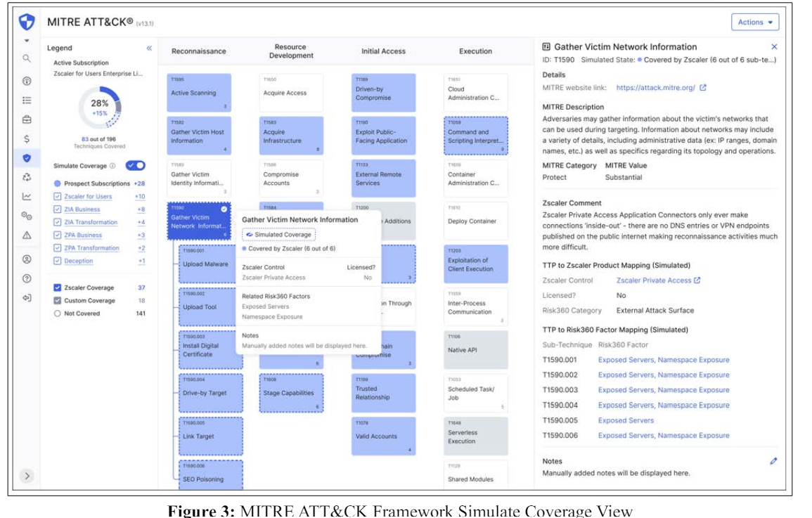
Task: Click the edit pencil icon for Notes
Action: [x=773, y=461]
